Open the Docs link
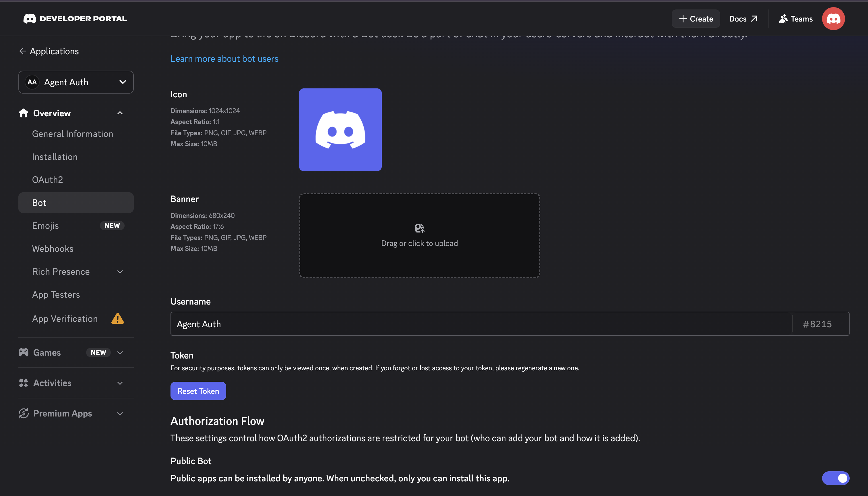The height and width of the screenshot is (496, 868). coord(743,19)
